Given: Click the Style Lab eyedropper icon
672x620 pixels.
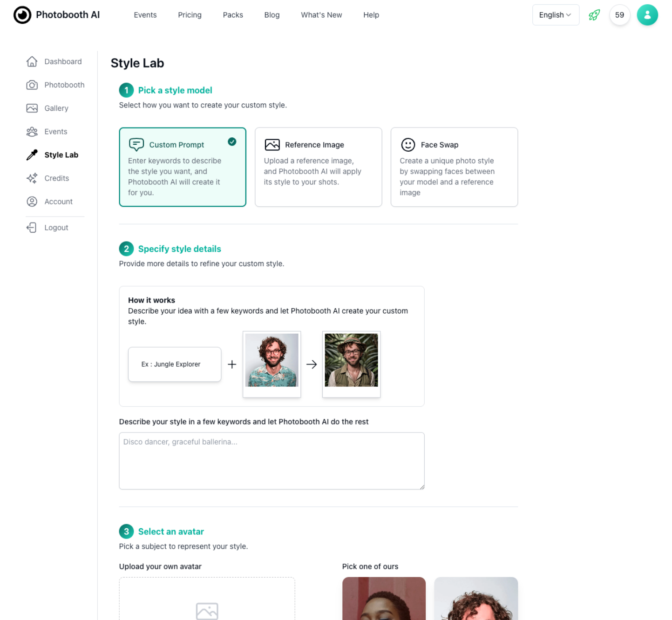Looking at the screenshot, I should tap(32, 155).
